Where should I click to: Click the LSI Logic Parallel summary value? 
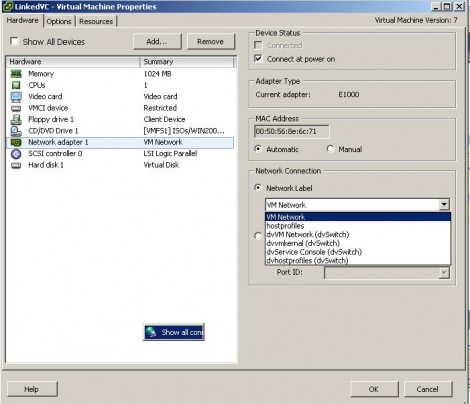(170, 153)
